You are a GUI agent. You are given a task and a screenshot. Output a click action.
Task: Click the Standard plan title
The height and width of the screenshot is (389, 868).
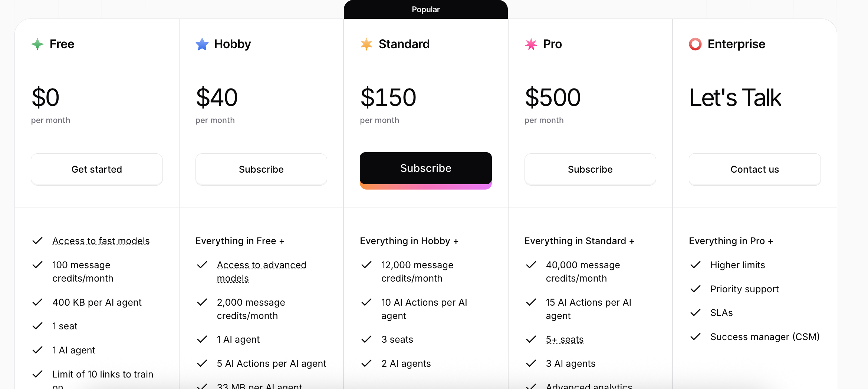404,44
